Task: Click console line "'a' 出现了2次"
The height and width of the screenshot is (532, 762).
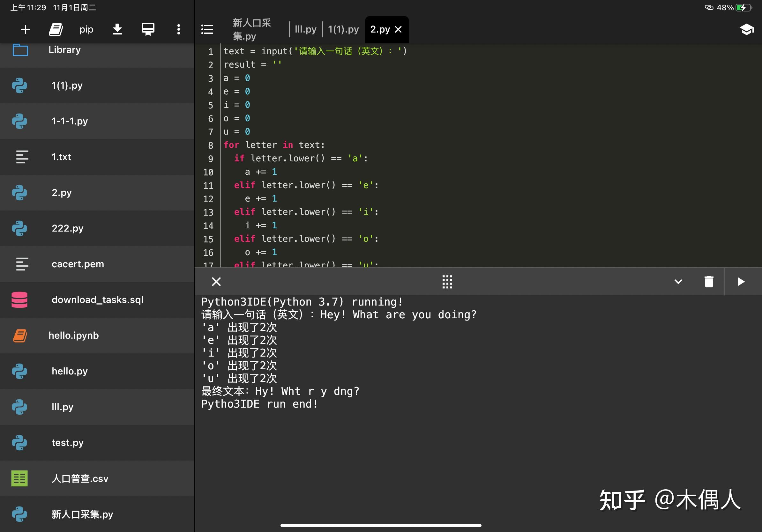Action: click(x=239, y=328)
